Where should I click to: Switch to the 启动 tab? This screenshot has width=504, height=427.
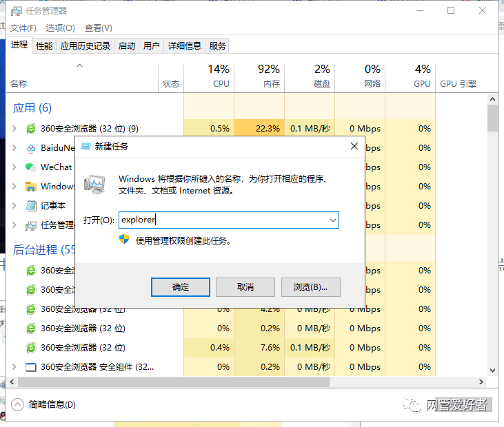click(x=127, y=46)
